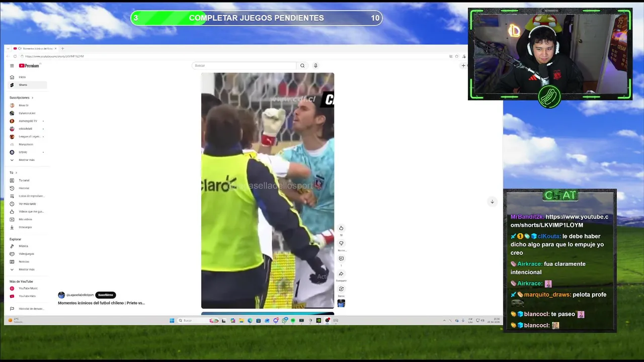The width and height of the screenshot is (644, 362).
Task: Go to next Short with down arrow
Action: pyautogui.click(x=492, y=202)
